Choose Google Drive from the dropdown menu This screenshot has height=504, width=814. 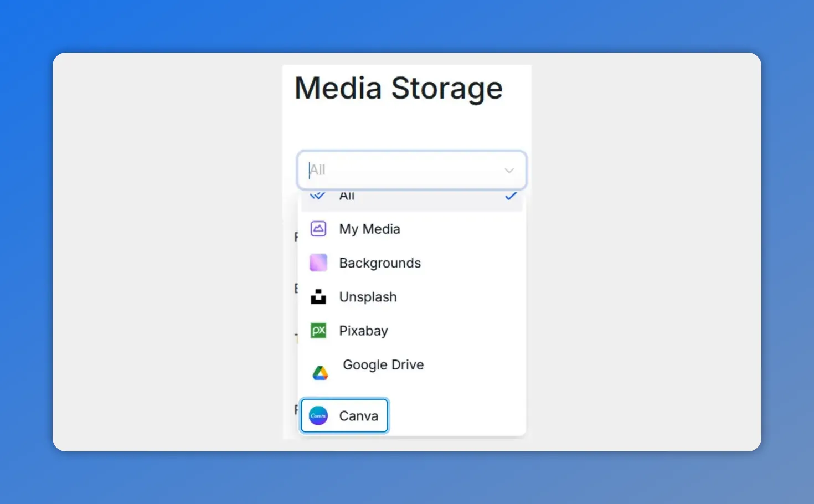click(383, 364)
